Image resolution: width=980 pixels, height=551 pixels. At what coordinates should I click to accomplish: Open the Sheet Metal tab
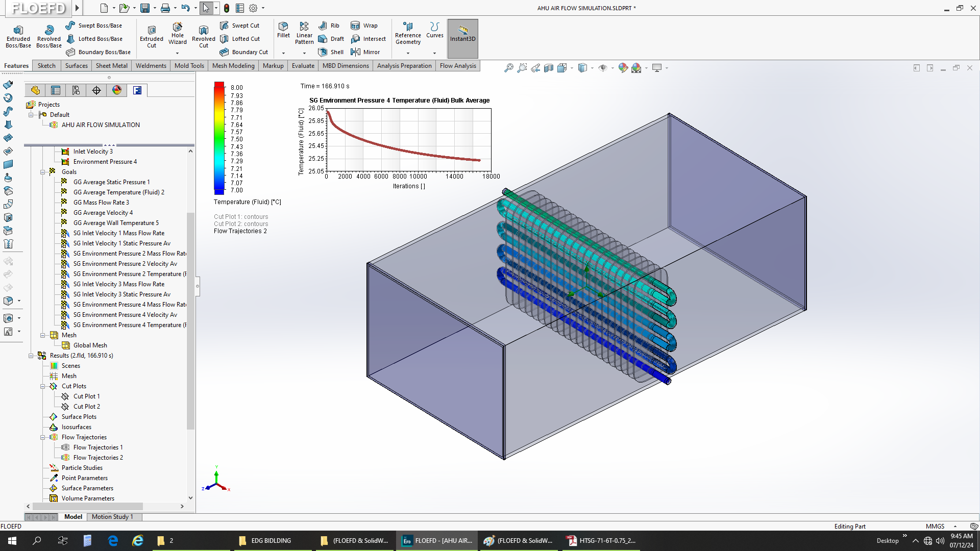(112, 66)
